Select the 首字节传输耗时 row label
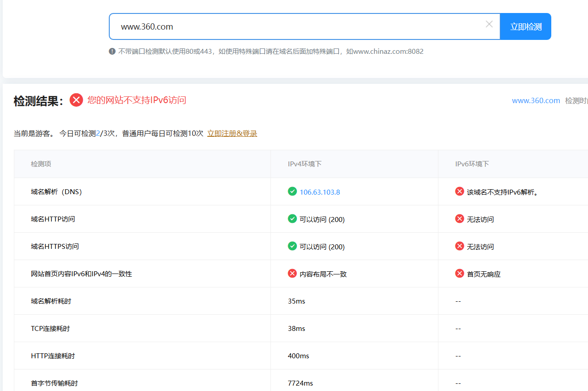Screen dimensions: 588x391 point(54,383)
